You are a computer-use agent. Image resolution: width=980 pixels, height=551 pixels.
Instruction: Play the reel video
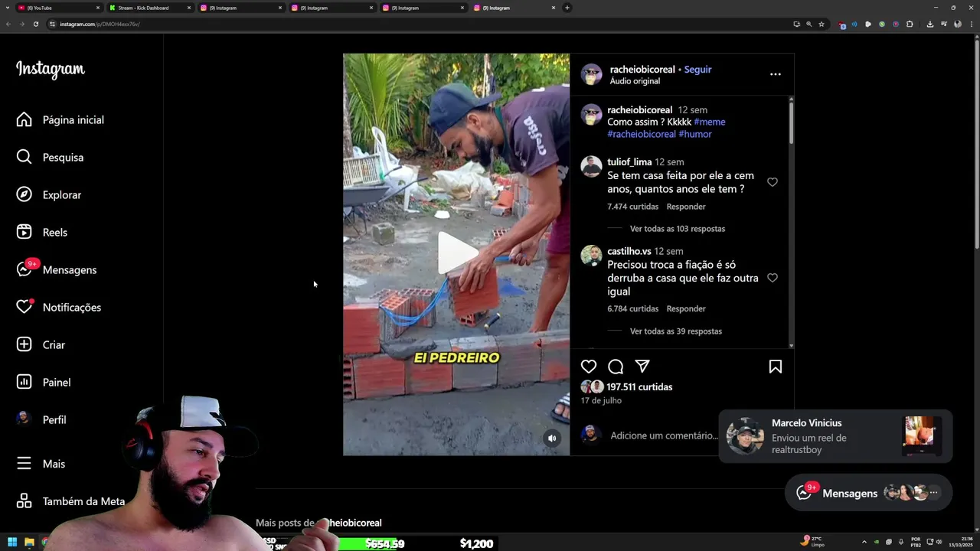[x=457, y=253]
